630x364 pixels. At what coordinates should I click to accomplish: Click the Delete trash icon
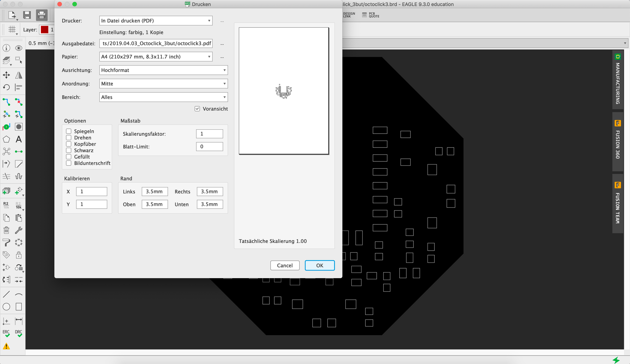(x=6, y=230)
